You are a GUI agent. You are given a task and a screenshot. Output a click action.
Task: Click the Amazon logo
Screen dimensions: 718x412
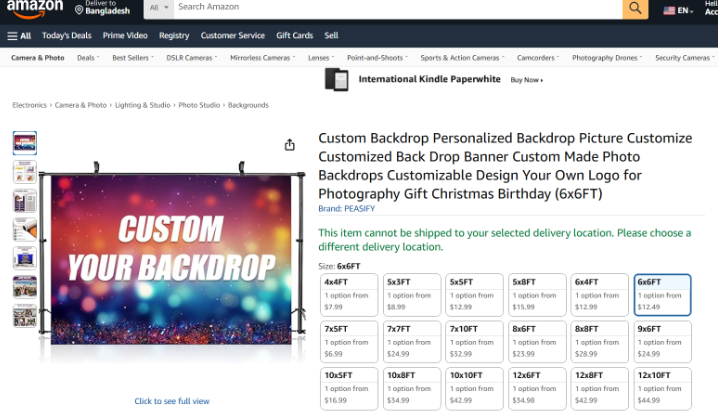[34, 10]
